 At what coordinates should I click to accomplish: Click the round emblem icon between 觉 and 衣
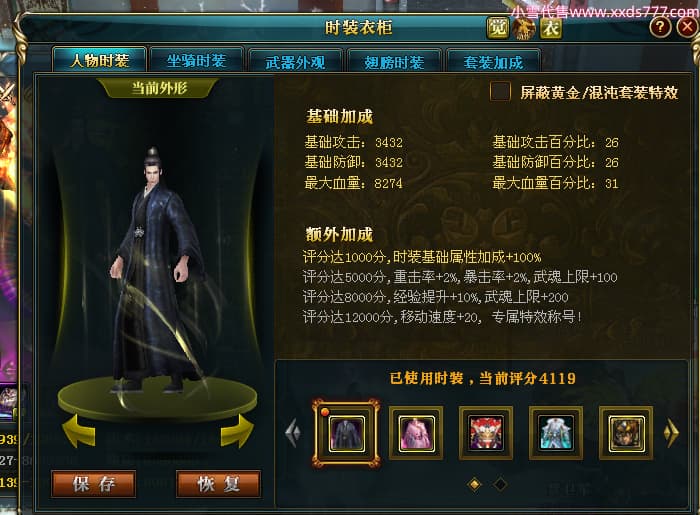[x=524, y=28]
